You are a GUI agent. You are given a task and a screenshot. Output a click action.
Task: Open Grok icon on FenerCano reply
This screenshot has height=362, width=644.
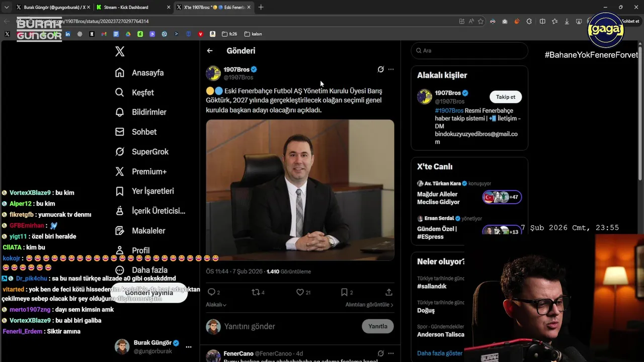tap(381, 353)
